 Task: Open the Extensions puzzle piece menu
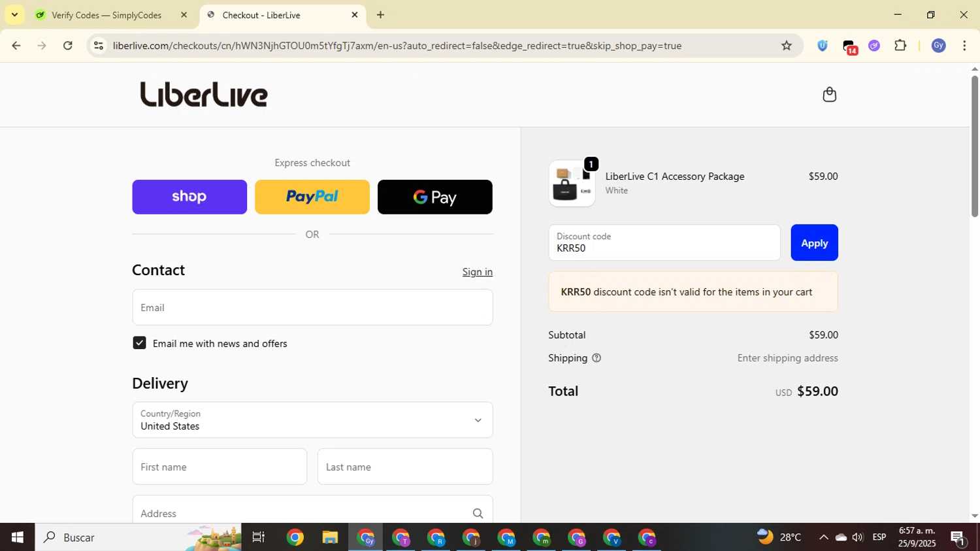pyautogui.click(x=900, y=46)
